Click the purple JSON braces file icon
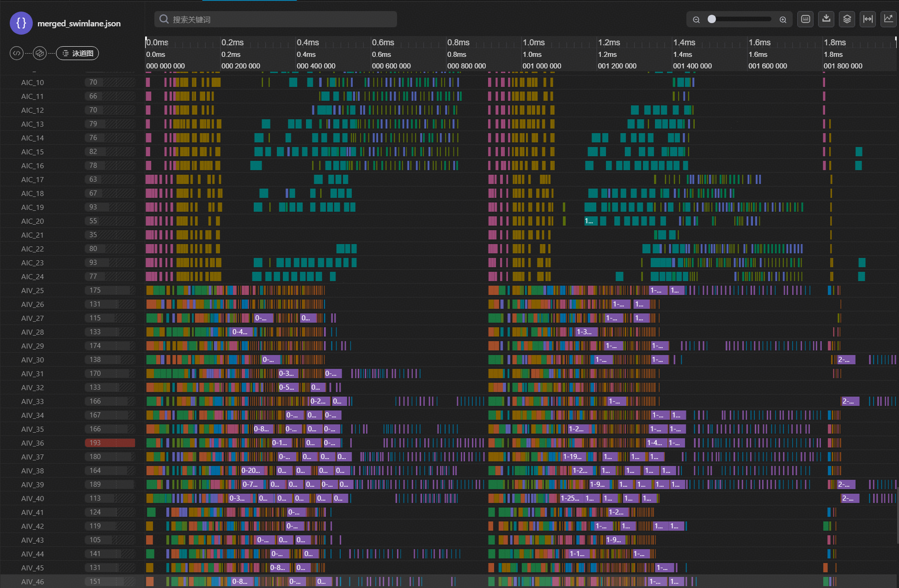 21,23
